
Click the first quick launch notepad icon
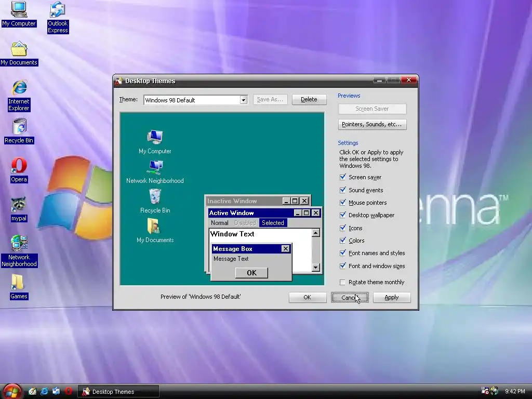32,391
